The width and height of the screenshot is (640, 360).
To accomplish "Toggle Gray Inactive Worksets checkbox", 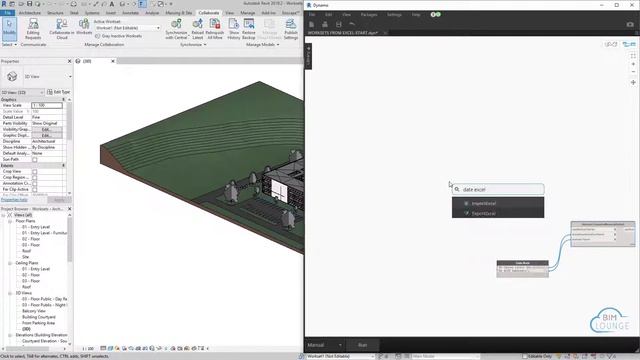I will (x=98, y=36).
